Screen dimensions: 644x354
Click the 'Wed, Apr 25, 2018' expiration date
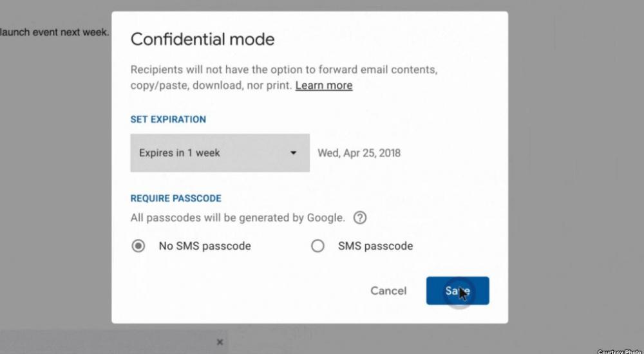[359, 153]
